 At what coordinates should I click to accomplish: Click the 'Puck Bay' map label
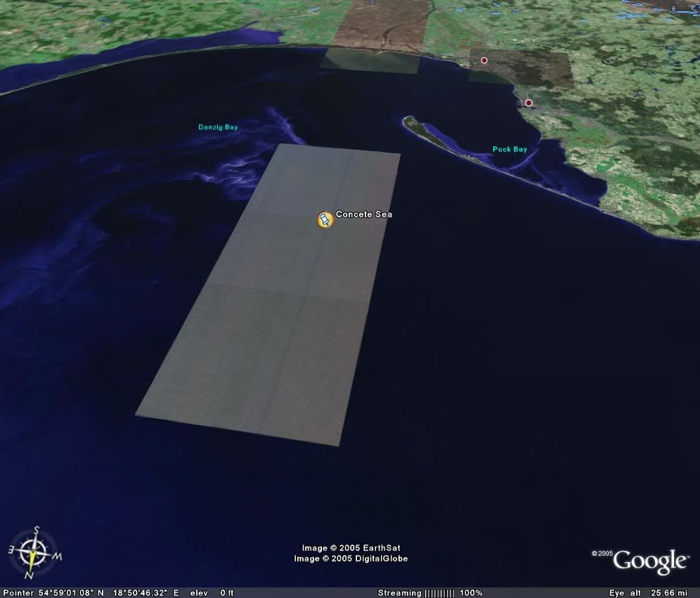point(510,150)
